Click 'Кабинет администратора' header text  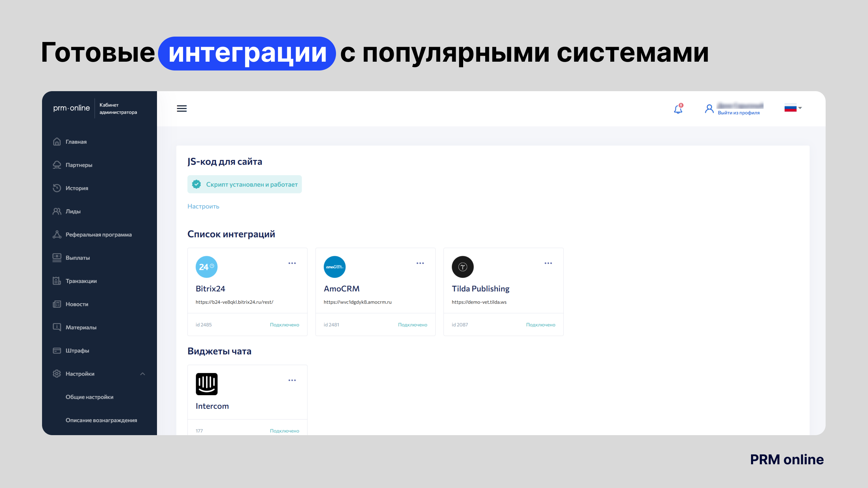coord(118,108)
